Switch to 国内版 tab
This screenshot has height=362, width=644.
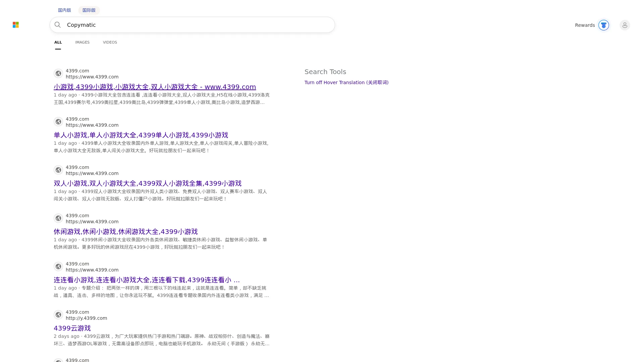tap(64, 10)
